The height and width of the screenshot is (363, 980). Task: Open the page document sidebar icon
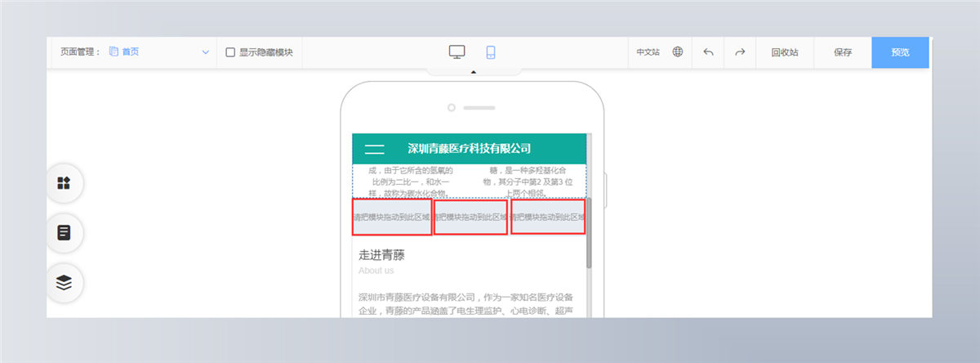click(64, 233)
